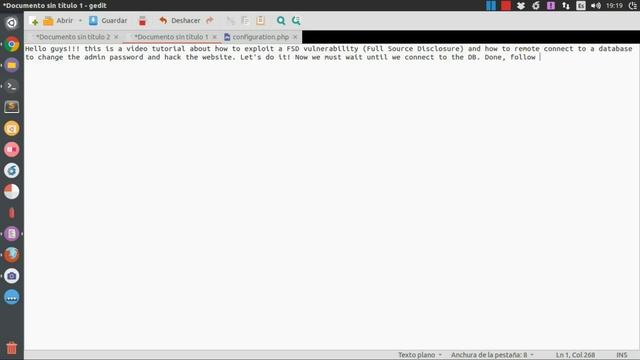Close the configuration.php tab
Screen dimensions: 640x360
point(295,37)
